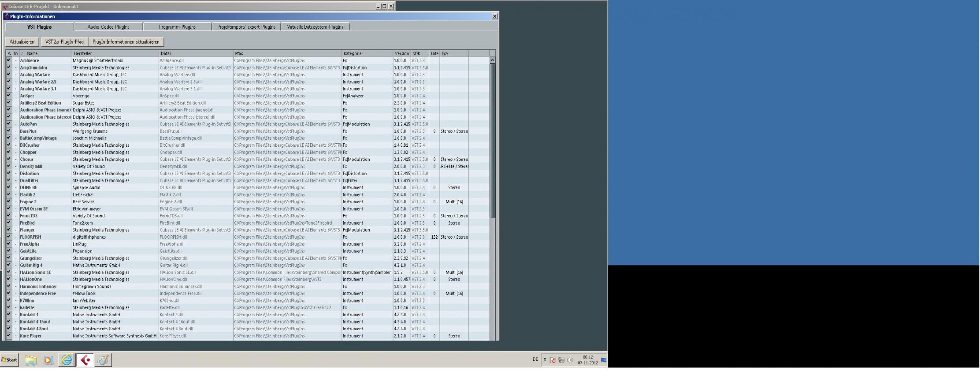
Task: Click the E/A column header
Action: 454,53
